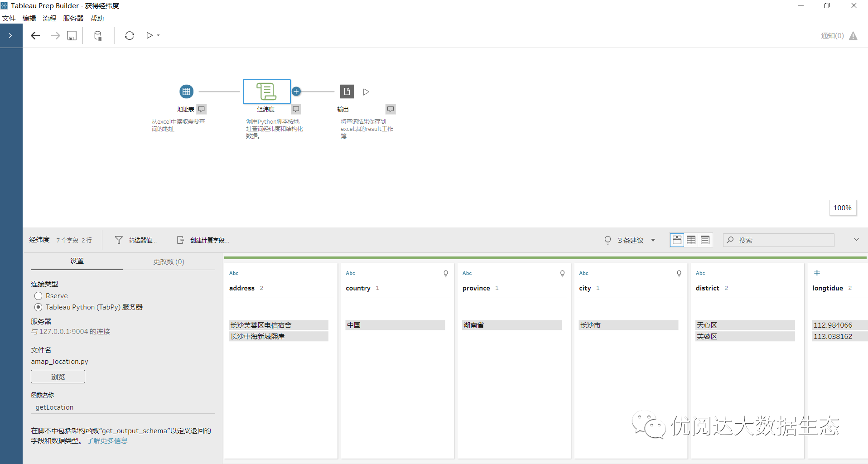Select the 地址表 input step icon
The width and height of the screenshot is (868, 464).
(186, 92)
